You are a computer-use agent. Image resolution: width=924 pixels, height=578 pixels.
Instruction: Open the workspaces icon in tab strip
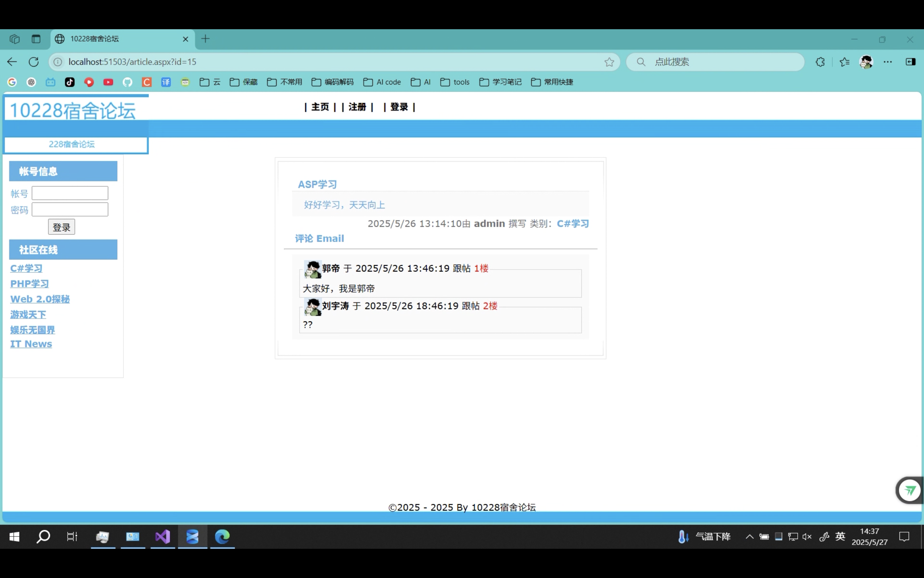pos(15,39)
